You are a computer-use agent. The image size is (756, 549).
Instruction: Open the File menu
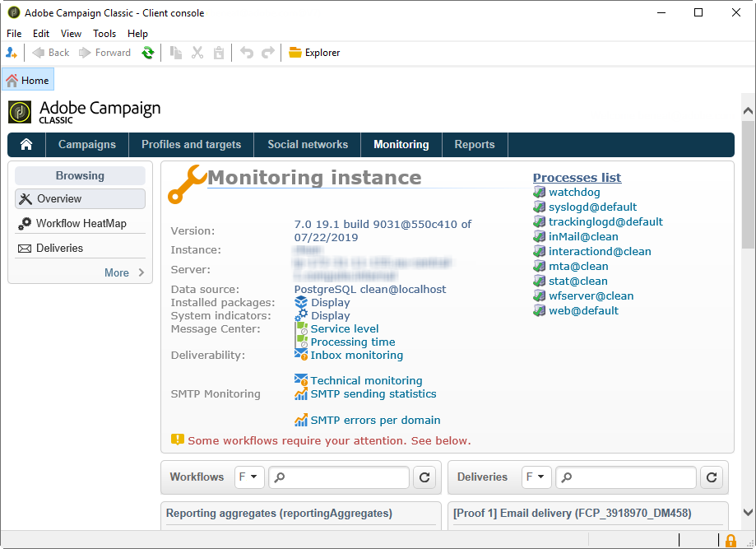point(14,33)
